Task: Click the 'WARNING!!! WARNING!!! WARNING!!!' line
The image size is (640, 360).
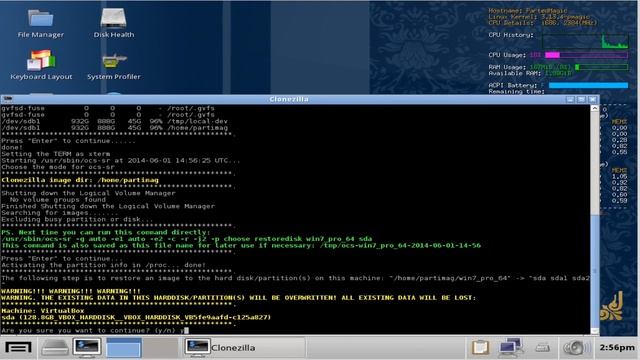Action: [x=71, y=291]
